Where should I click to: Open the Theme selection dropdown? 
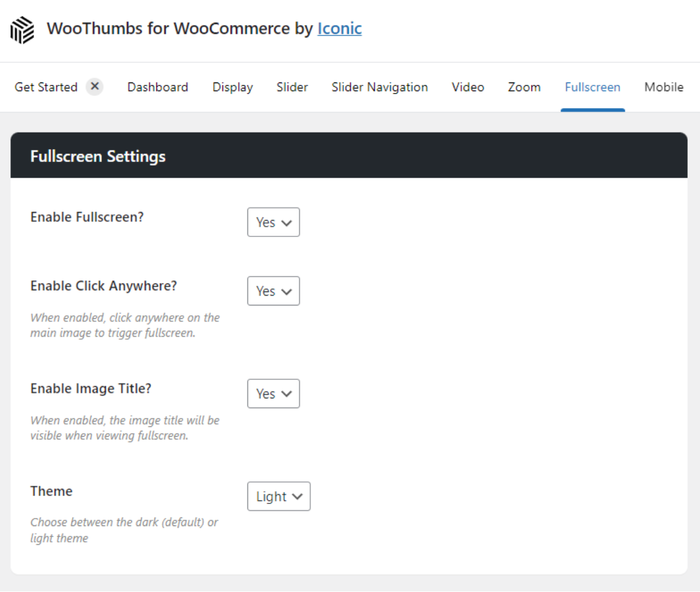point(279,496)
